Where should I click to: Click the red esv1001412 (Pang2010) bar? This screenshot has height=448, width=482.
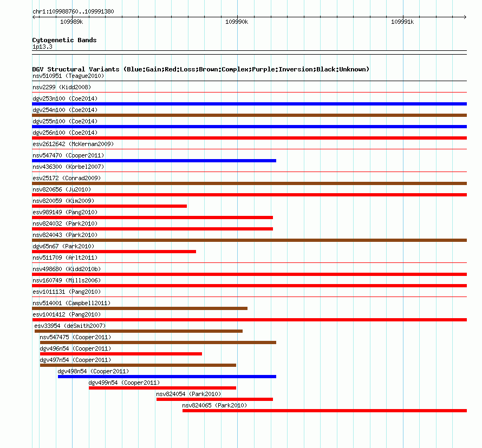[x=249, y=320]
